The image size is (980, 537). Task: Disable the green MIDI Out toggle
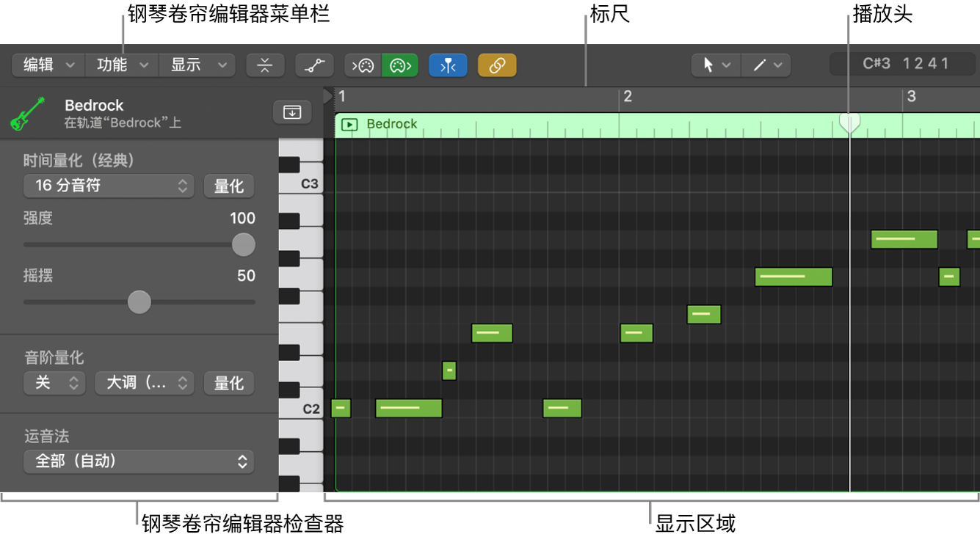pyautogui.click(x=399, y=65)
